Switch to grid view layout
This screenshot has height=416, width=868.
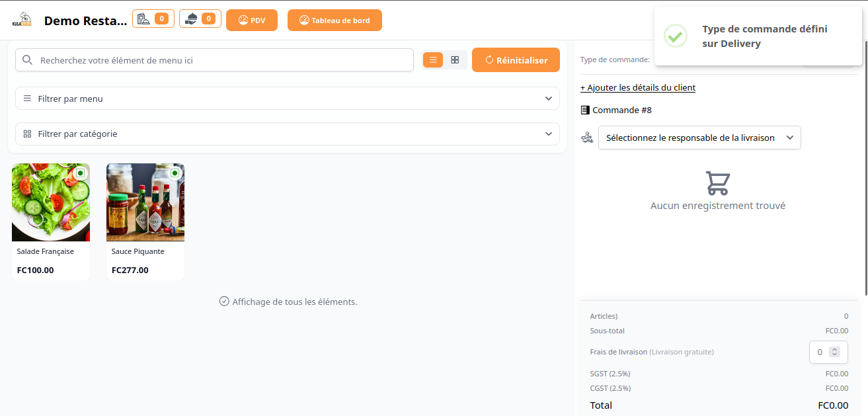point(455,60)
